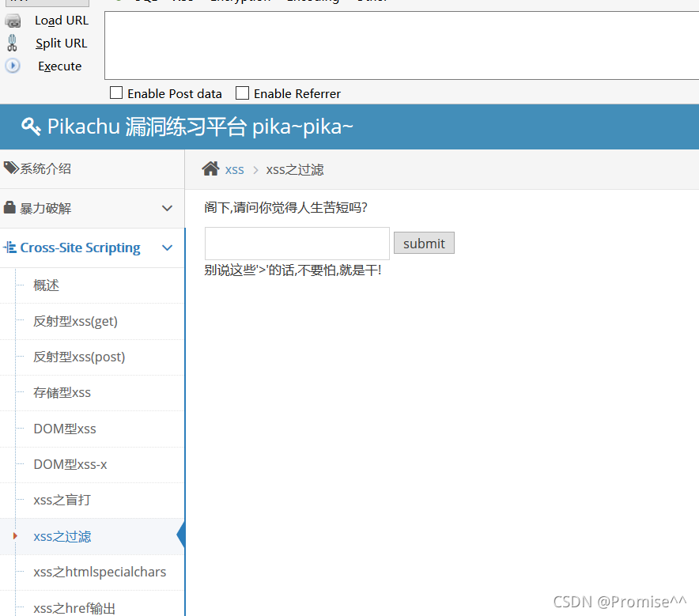Click the submit button
Viewport: 699px width, 616px height.
coord(424,243)
